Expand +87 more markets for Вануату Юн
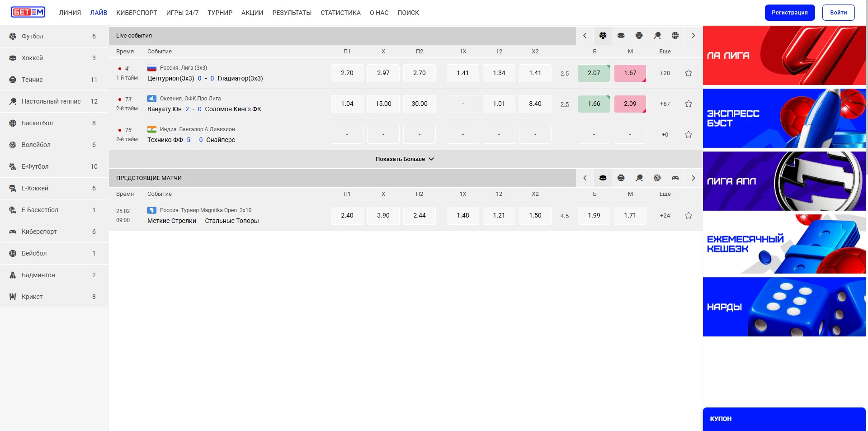Image resolution: width=868 pixels, height=431 pixels. click(x=665, y=104)
